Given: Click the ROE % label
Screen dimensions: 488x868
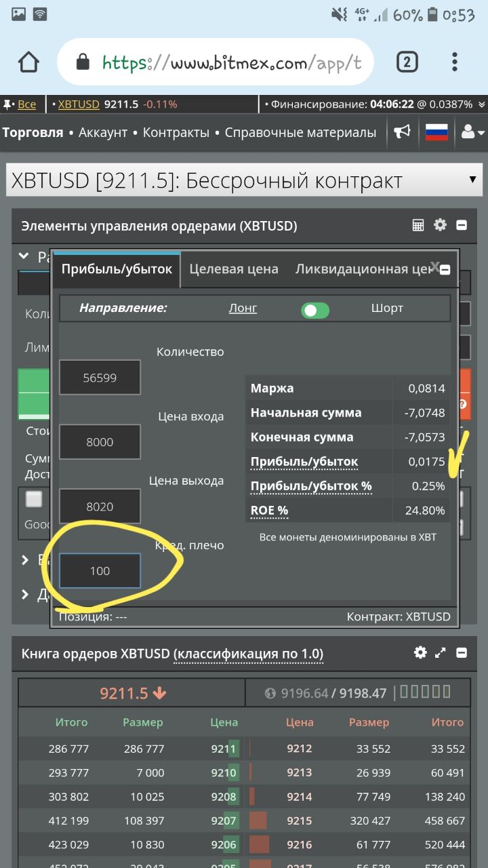Looking at the screenshot, I should click(269, 510).
